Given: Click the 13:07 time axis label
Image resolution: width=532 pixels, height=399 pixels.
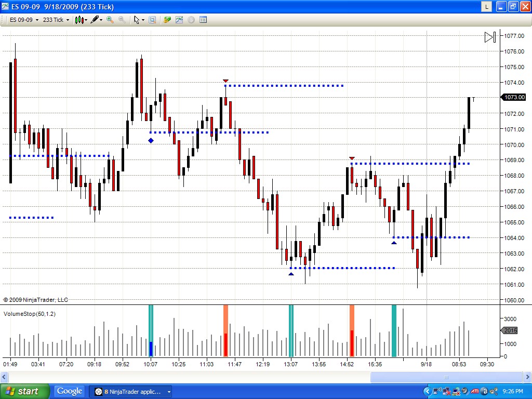Looking at the screenshot, I should pos(291,364).
